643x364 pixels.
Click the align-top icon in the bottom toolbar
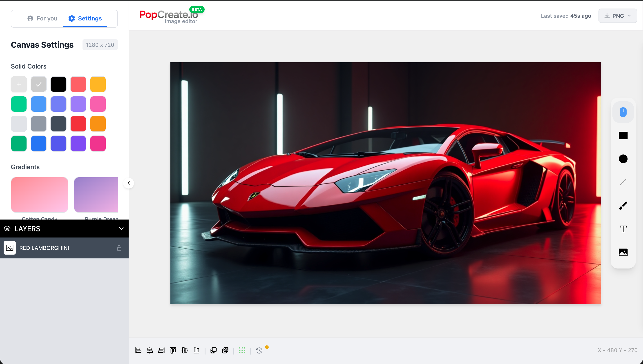pyautogui.click(x=173, y=350)
